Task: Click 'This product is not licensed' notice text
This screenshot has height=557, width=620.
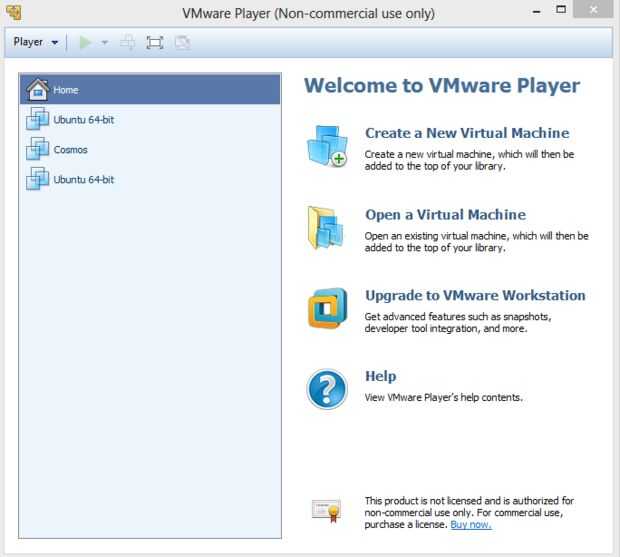Action: (469, 513)
